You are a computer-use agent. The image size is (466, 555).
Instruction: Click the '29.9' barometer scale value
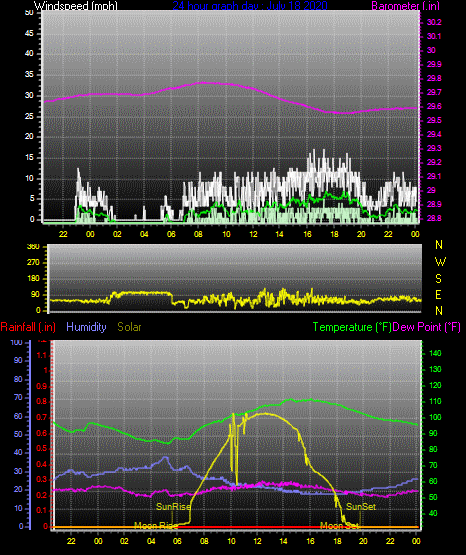click(434, 64)
